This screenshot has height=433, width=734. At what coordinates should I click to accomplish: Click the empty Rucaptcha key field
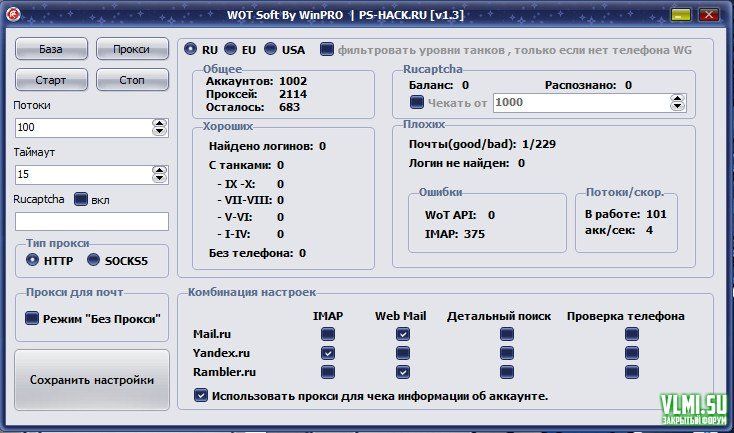91,221
